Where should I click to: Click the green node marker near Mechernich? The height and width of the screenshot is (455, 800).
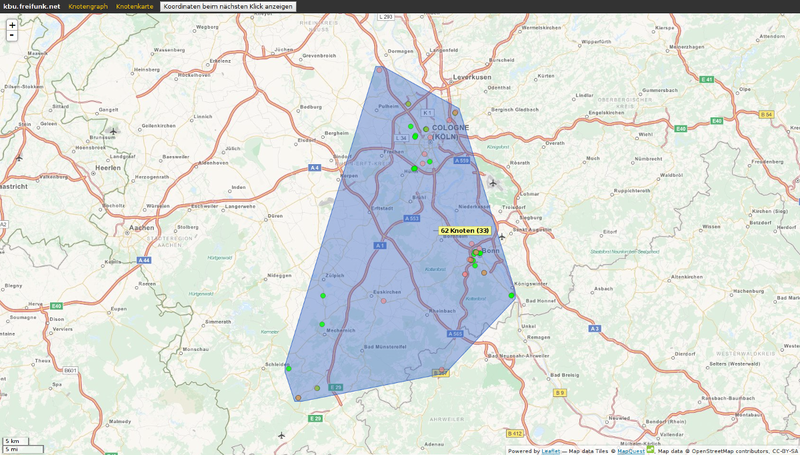pos(322,325)
